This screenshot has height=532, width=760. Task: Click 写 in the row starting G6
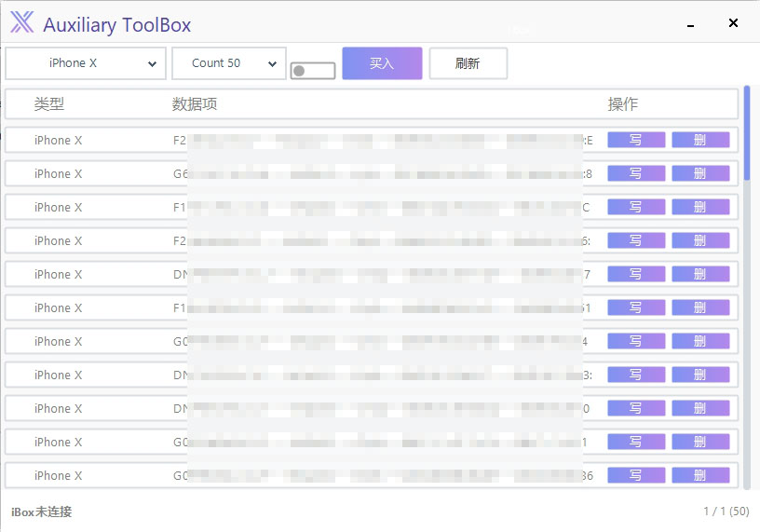tap(636, 173)
